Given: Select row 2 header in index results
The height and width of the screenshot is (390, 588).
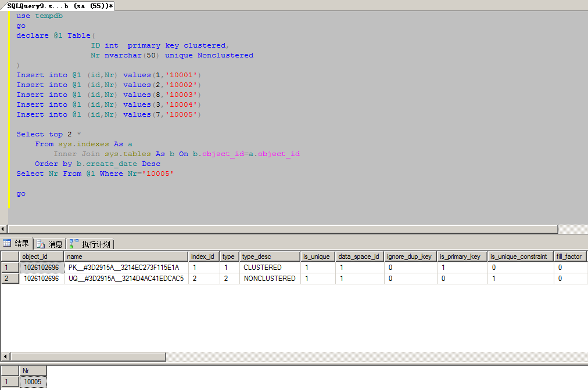Looking at the screenshot, I should [9, 279].
